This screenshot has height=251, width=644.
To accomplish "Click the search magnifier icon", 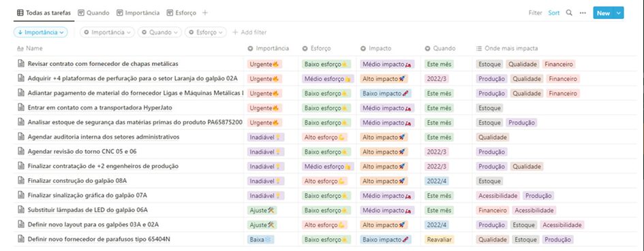I will [569, 13].
